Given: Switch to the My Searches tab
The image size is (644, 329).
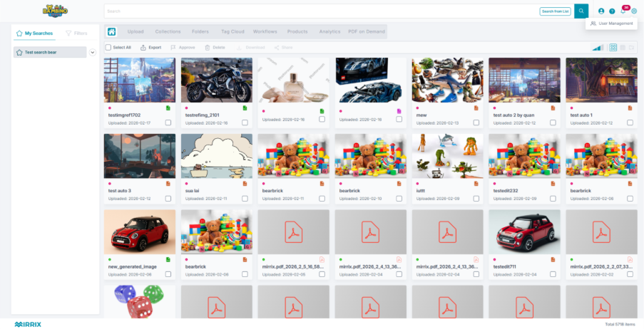Looking at the screenshot, I should (x=34, y=33).
